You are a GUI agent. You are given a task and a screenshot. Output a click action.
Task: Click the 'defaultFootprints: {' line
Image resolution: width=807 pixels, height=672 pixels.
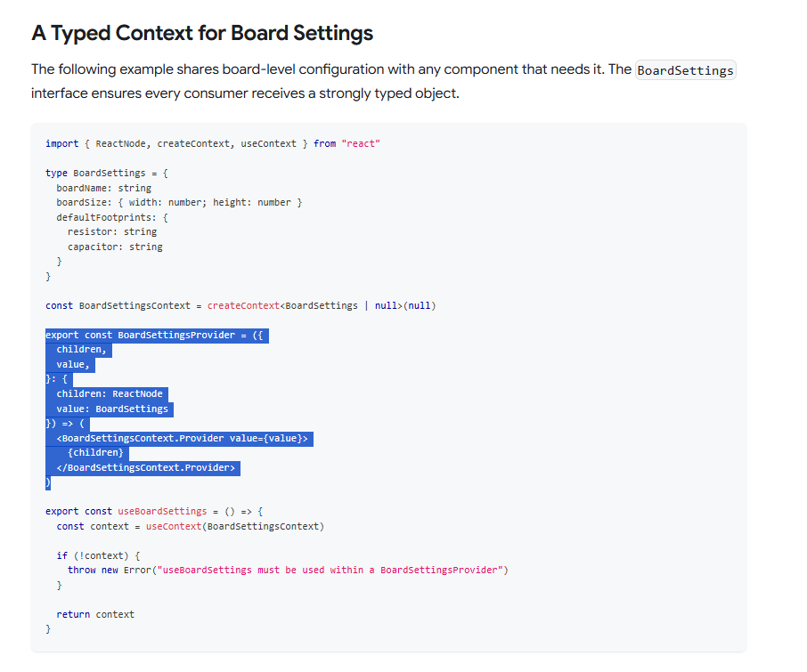[x=112, y=217]
